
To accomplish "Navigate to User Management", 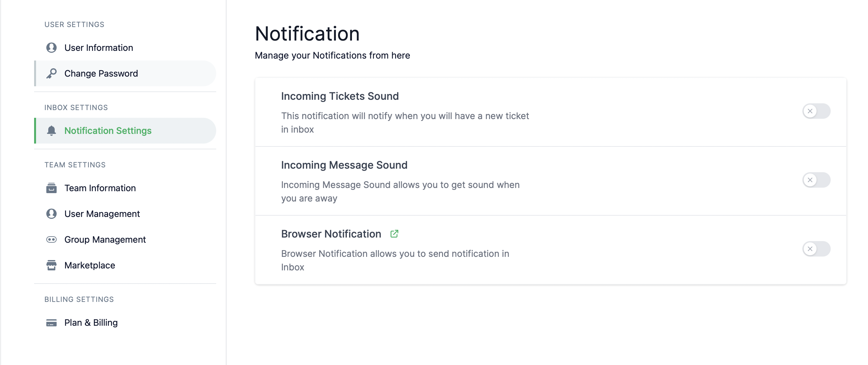I will pos(102,214).
